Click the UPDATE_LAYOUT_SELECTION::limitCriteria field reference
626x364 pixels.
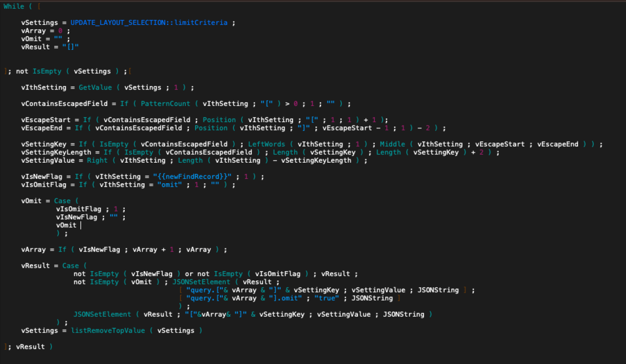tap(149, 22)
